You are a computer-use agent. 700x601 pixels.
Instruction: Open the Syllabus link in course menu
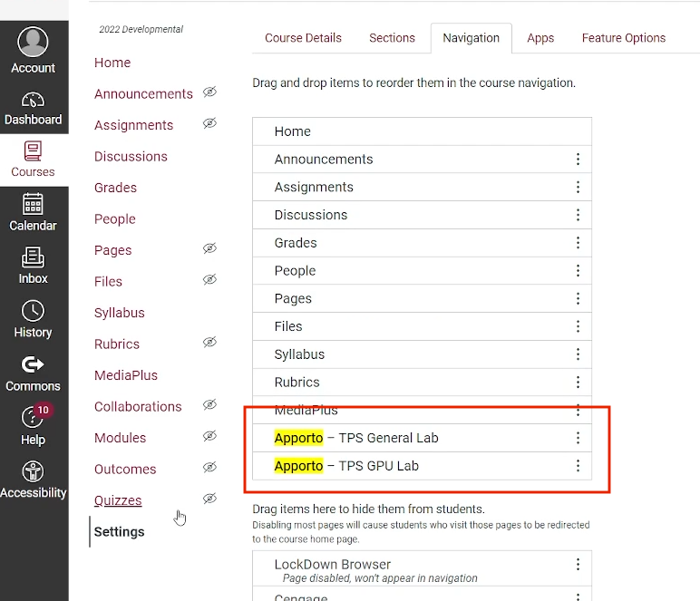coord(119,313)
